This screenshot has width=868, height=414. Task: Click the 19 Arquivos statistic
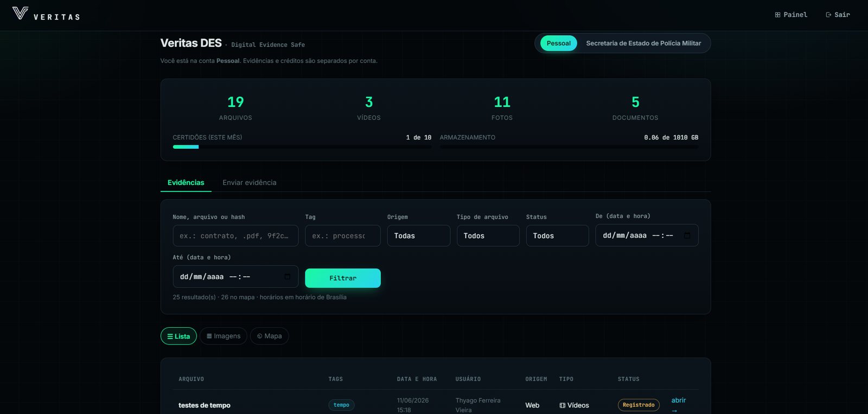[x=235, y=108]
